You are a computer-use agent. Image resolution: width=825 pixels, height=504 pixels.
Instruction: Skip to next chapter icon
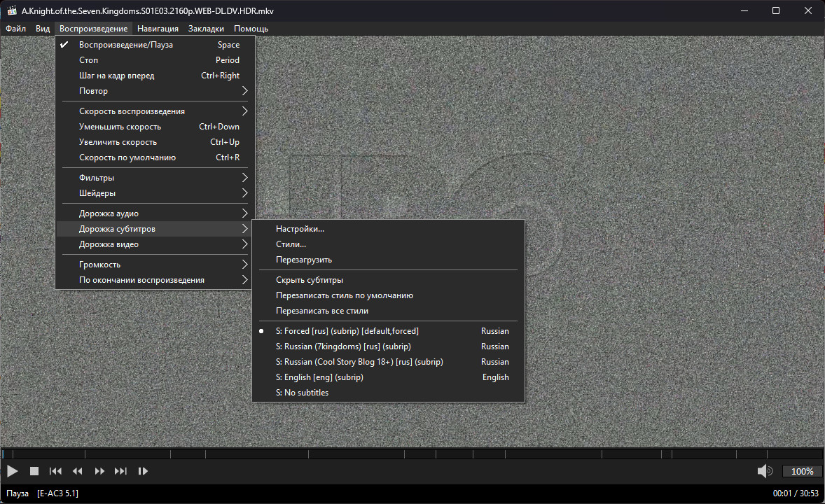[x=120, y=471]
